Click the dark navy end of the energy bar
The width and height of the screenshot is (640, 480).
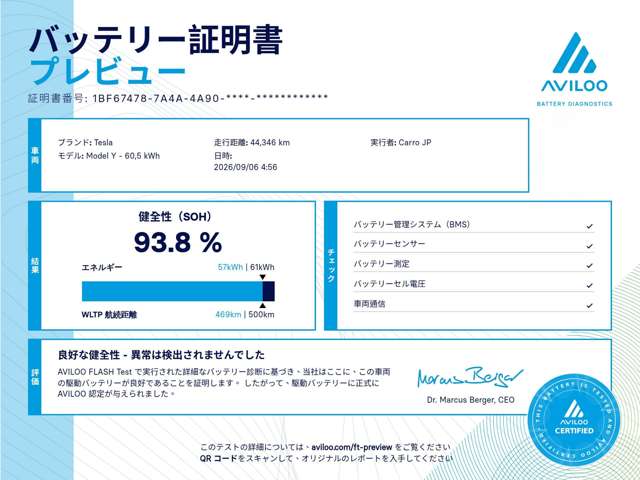(x=269, y=291)
